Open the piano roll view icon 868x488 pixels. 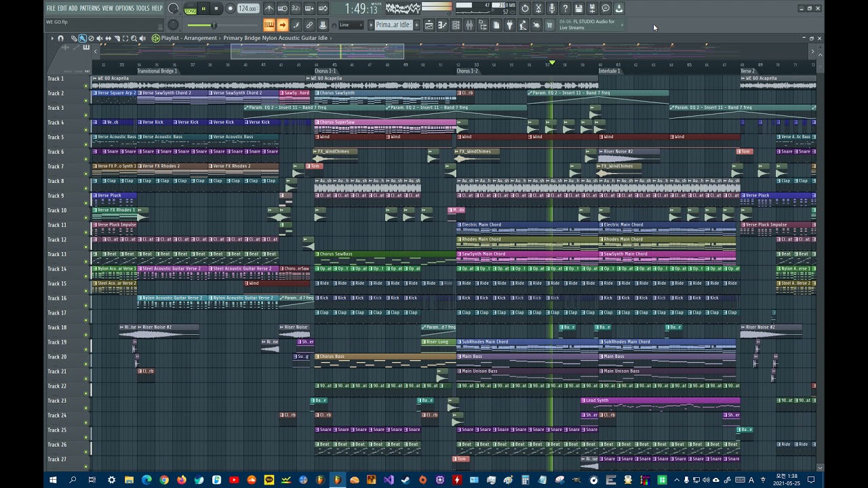pyautogui.click(x=442, y=25)
